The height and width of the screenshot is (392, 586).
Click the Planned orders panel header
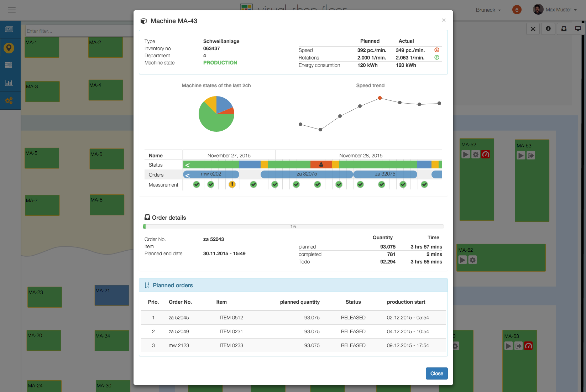click(x=293, y=285)
